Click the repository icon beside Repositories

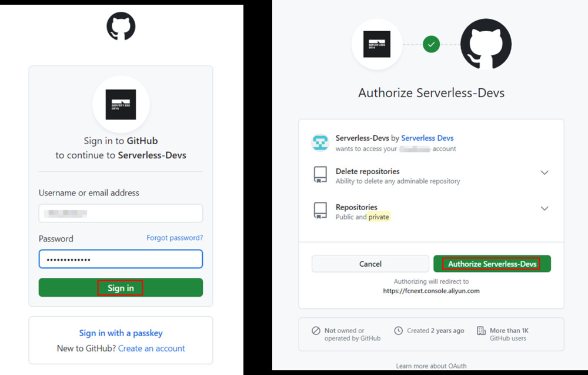320,211
